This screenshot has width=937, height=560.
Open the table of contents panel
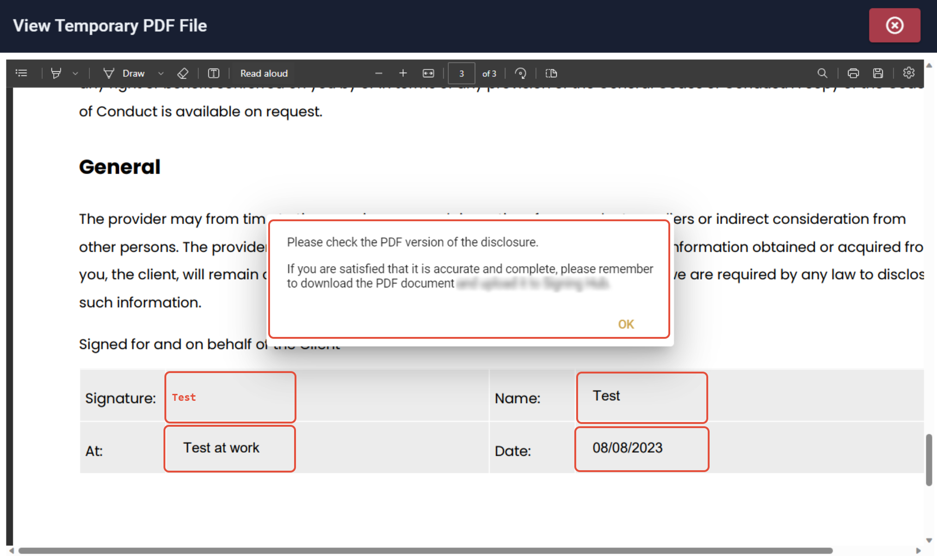pos(21,73)
